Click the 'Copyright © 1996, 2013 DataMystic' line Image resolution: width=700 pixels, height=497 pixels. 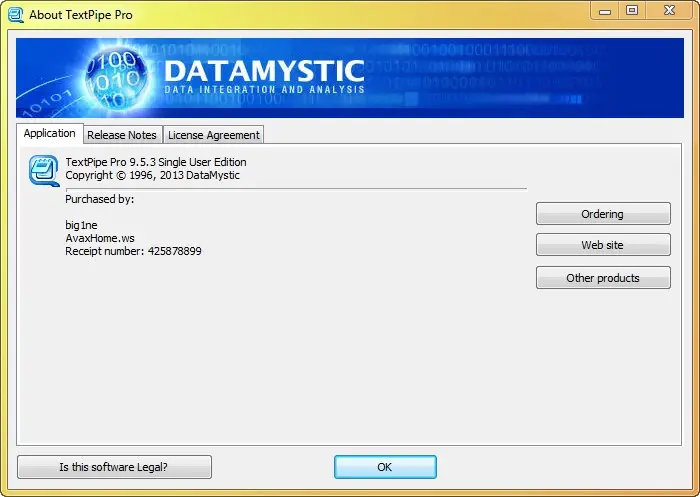[152, 175]
